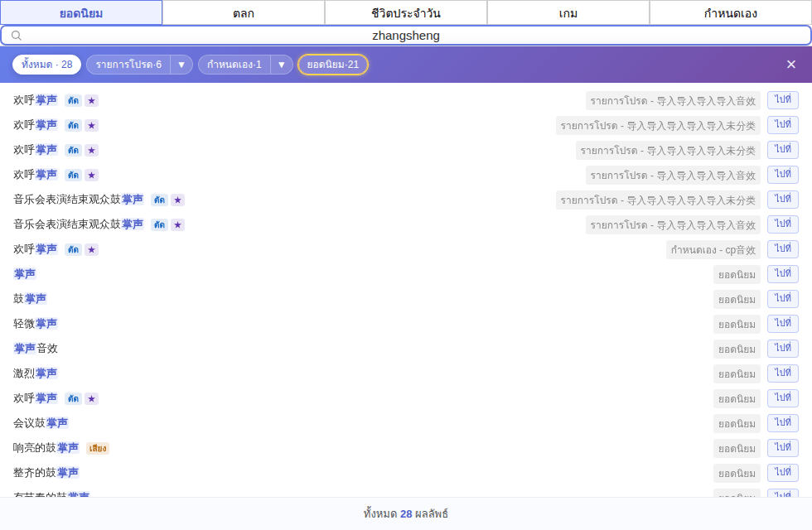The width and height of the screenshot is (812, 530).
Task: Click the ยอดนิยม tag on the 轻微掌声 row
Action: (737, 325)
